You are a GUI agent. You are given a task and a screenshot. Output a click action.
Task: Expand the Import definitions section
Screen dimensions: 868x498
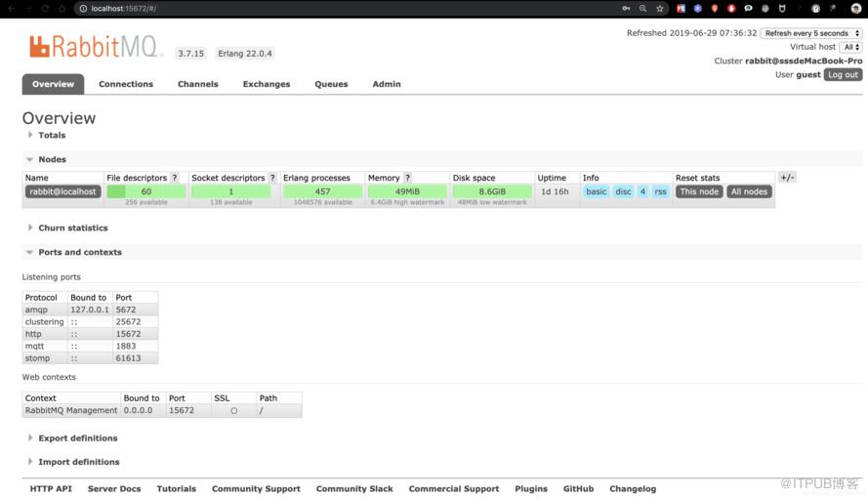[79, 462]
